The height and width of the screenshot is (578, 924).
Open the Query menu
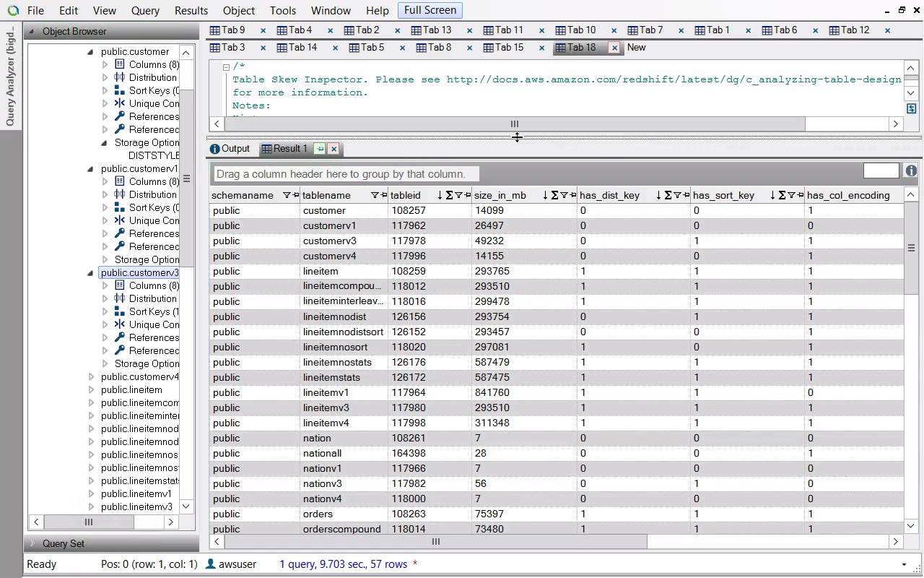click(145, 11)
